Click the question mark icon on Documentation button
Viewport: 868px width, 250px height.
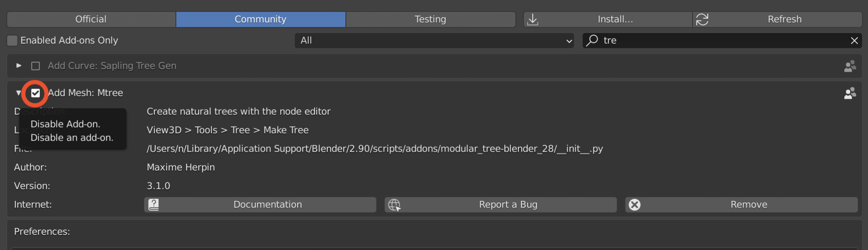click(x=153, y=204)
